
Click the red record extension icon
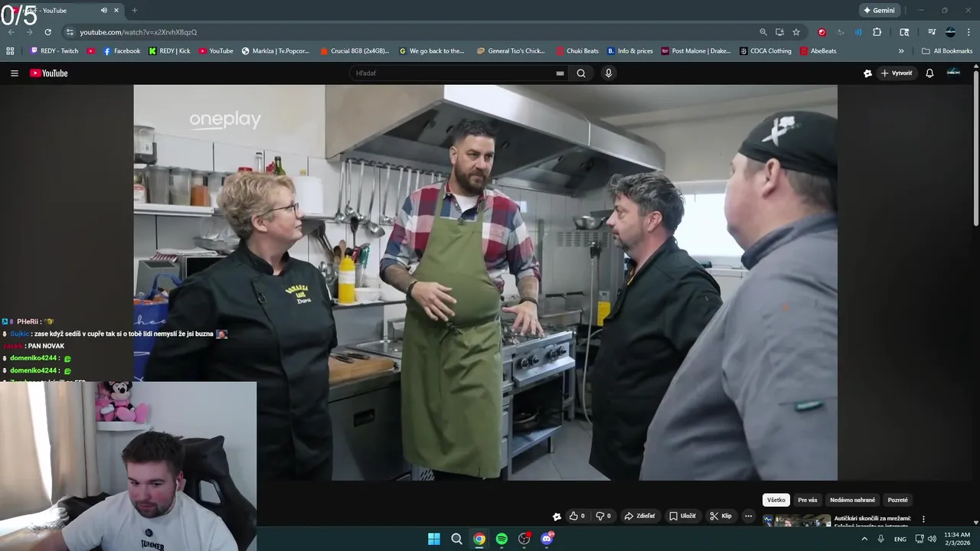click(x=822, y=32)
